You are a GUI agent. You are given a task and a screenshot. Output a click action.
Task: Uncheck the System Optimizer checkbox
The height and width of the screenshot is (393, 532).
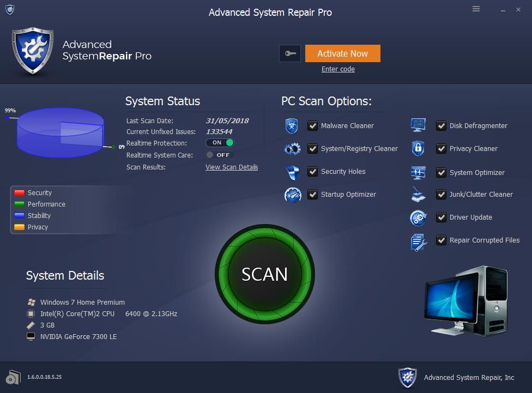[441, 172]
